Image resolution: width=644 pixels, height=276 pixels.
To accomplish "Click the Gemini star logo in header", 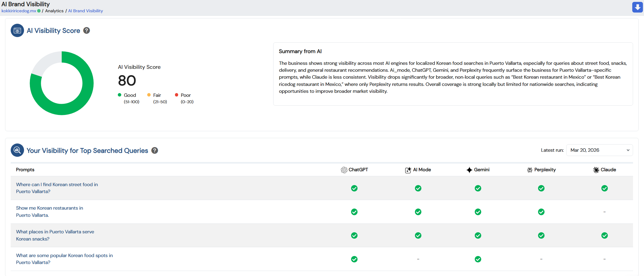I will click(x=469, y=170).
